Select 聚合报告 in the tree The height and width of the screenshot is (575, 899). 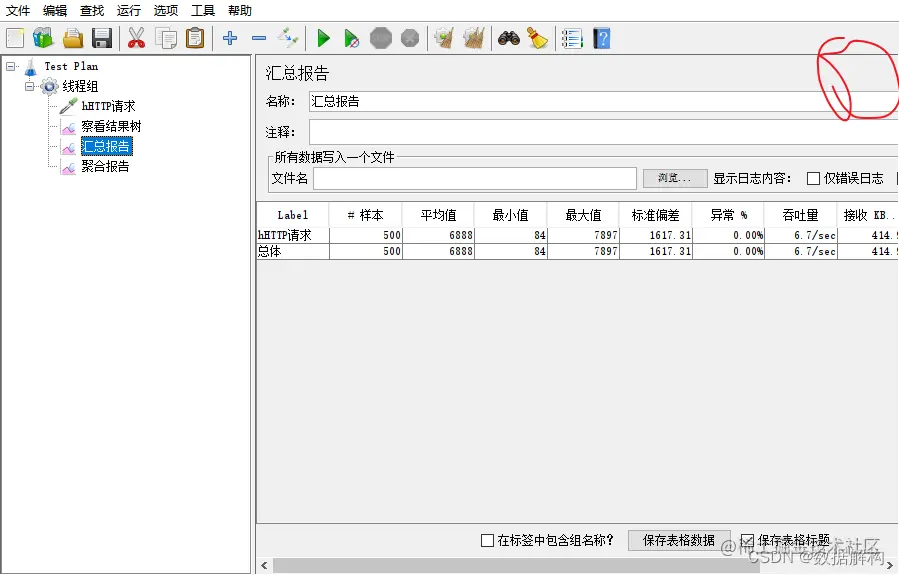pos(105,166)
